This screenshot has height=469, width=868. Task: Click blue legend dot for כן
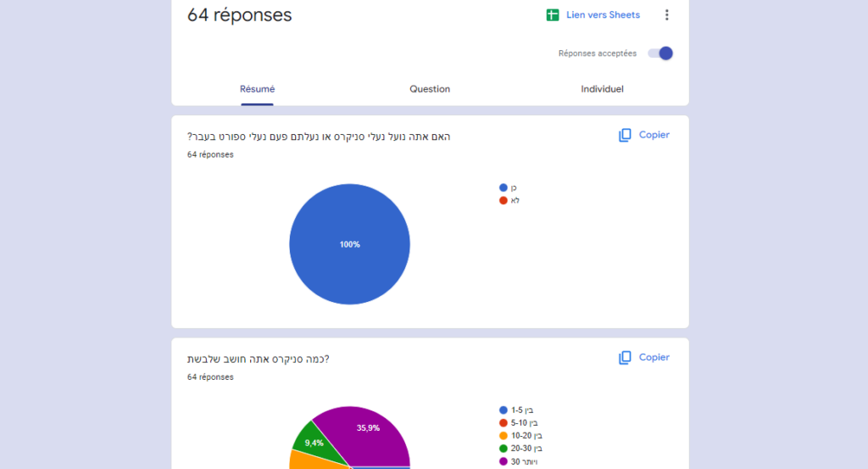click(504, 187)
